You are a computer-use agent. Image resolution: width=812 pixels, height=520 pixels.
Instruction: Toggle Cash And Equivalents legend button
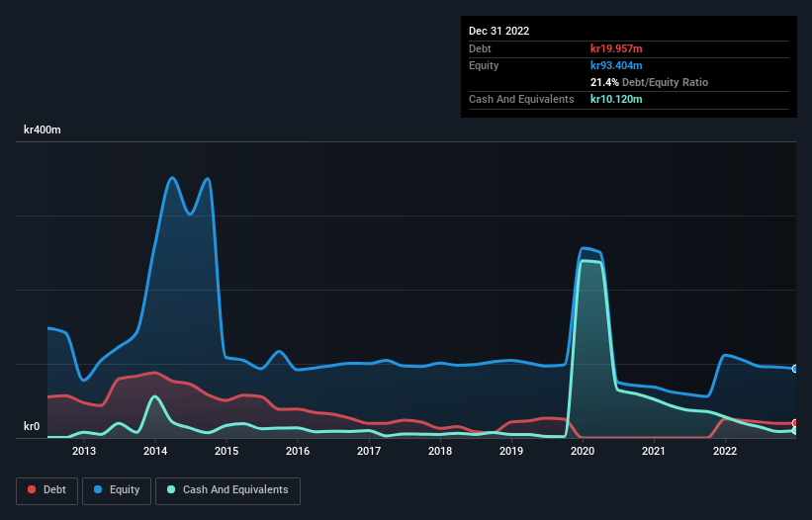pyautogui.click(x=227, y=490)
